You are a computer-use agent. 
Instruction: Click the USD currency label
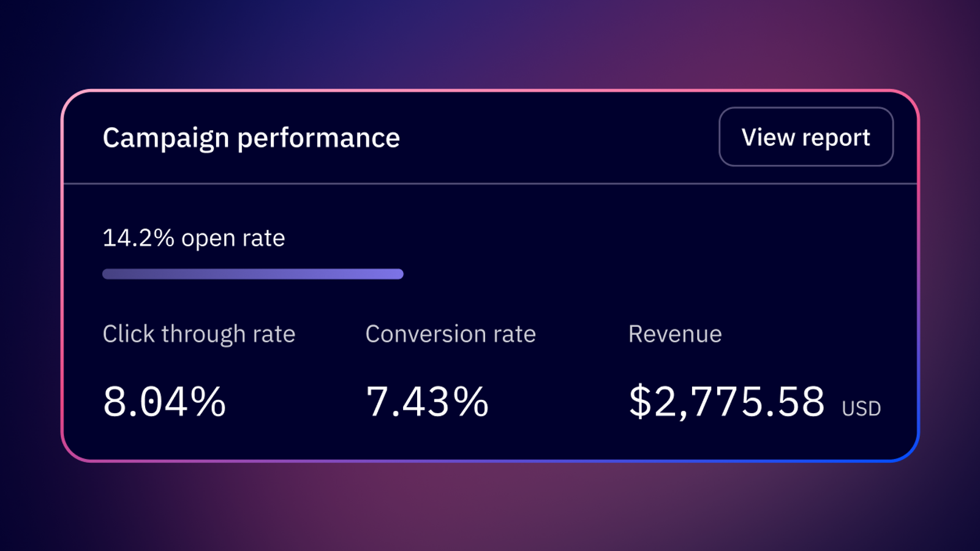[861, 408]
